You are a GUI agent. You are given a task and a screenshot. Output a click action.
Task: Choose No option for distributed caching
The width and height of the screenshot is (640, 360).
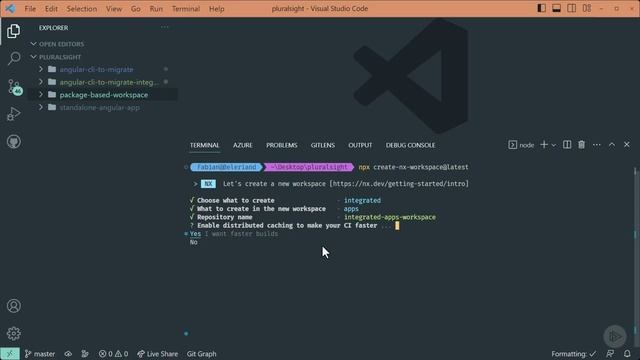coord(193,242)
